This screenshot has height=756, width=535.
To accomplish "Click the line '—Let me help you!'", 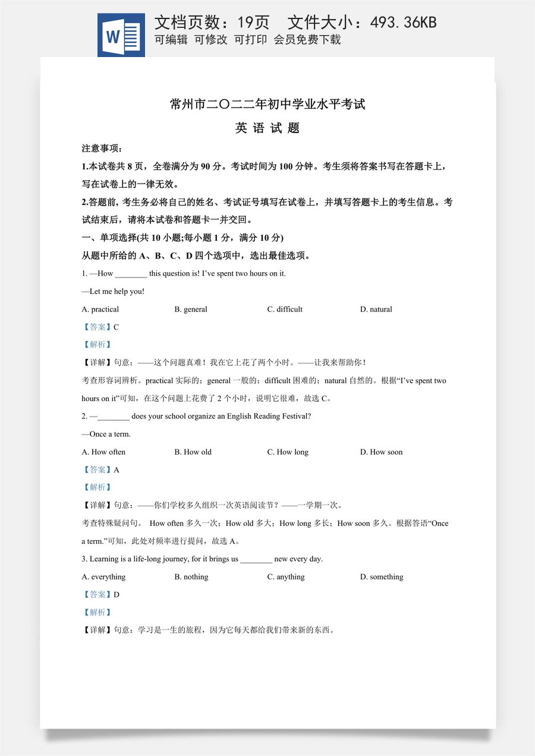I will (x=113, y=291).
